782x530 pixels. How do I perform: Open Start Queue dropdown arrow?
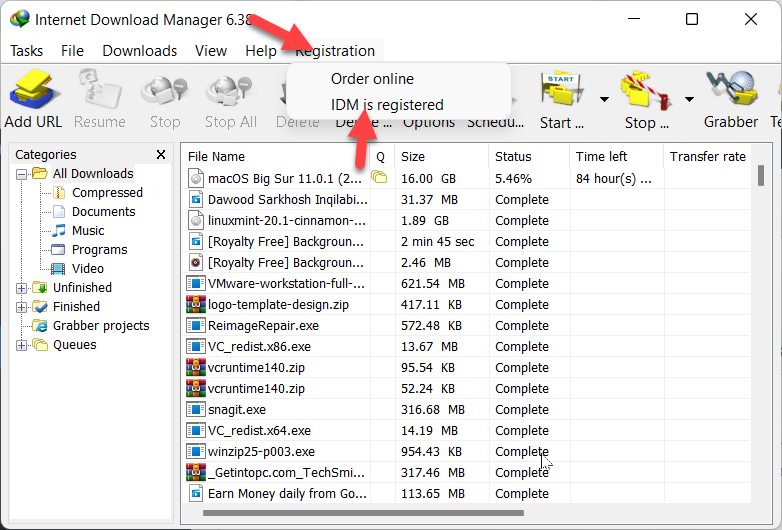[604, 99]
